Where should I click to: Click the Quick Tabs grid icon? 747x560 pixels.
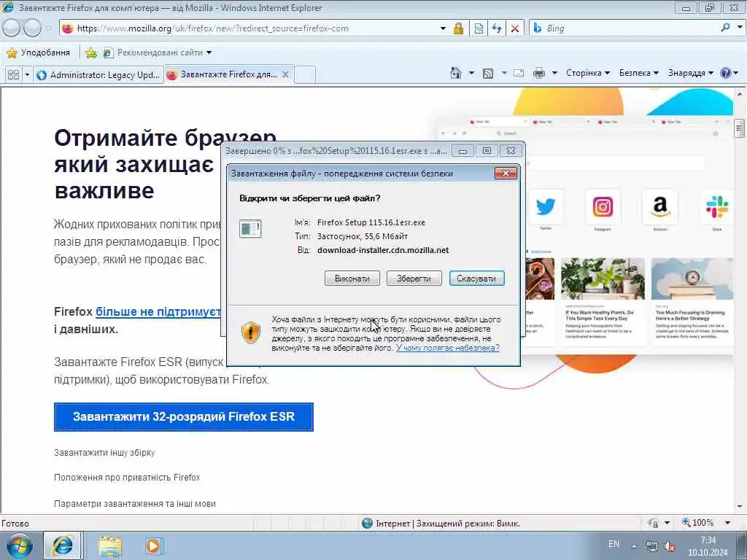tap(13, 75)
